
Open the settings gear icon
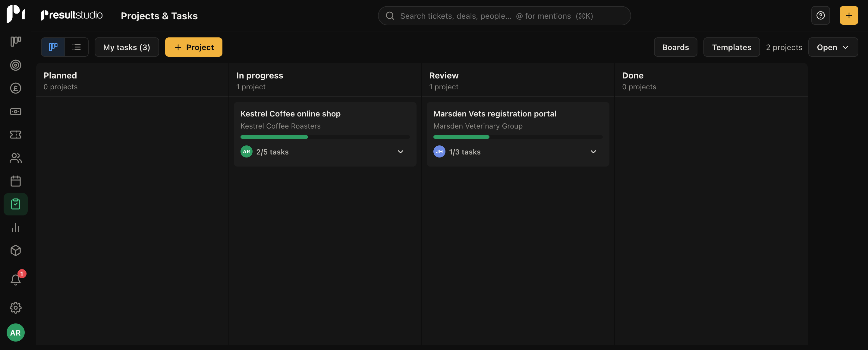pos(15,307)
